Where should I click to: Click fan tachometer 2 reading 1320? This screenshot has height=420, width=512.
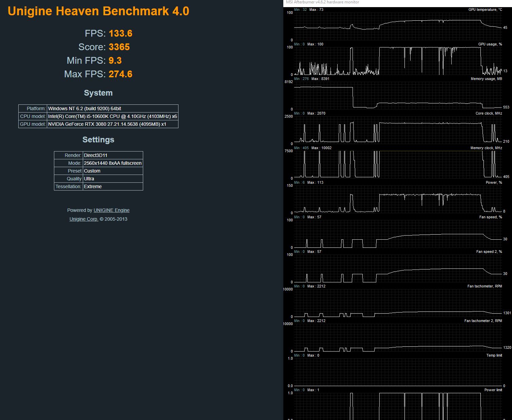[x=507, y=347]
